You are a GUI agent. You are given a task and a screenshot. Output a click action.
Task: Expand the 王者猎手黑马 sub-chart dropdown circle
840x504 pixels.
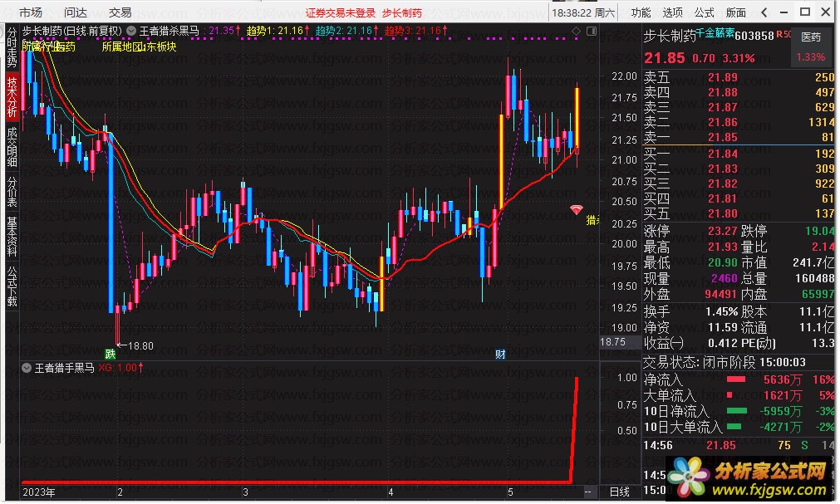(27, 368)
